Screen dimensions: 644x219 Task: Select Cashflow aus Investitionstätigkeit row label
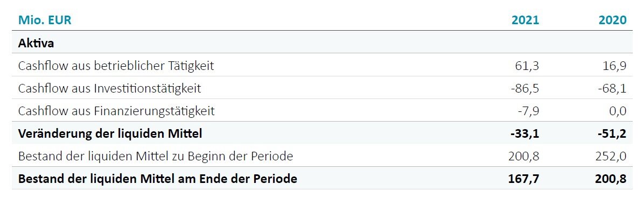tap(110, 88)
